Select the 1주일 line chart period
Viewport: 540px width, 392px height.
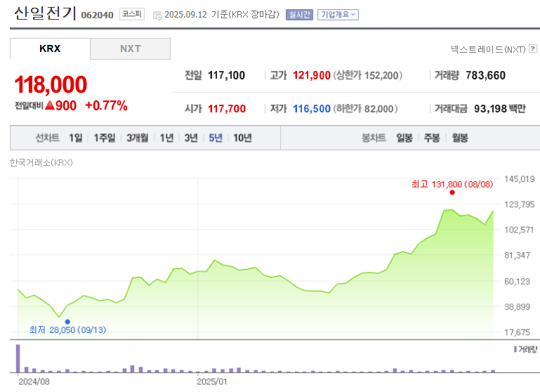pyautogui.click(x=105, y=138)
